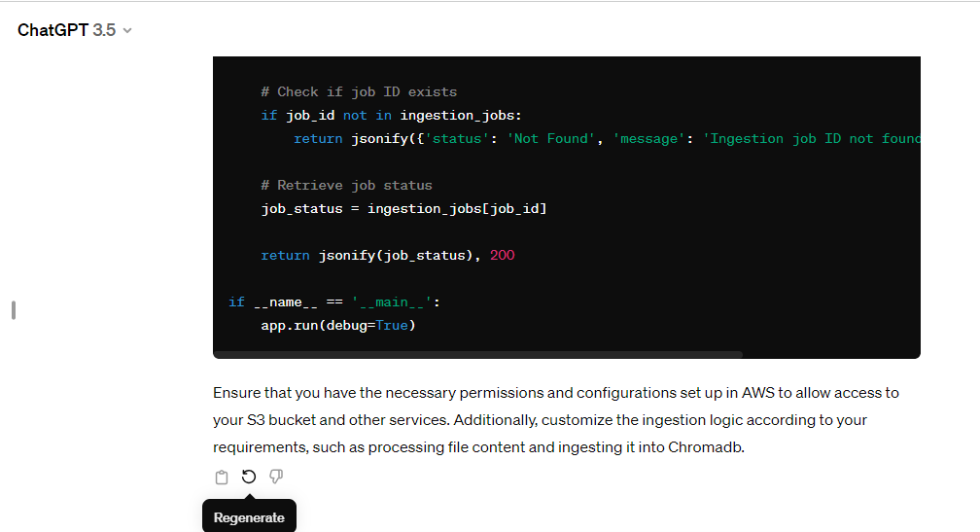Click the code block horizontal scrollbar
980x532 pixels.
pos(477,354)
